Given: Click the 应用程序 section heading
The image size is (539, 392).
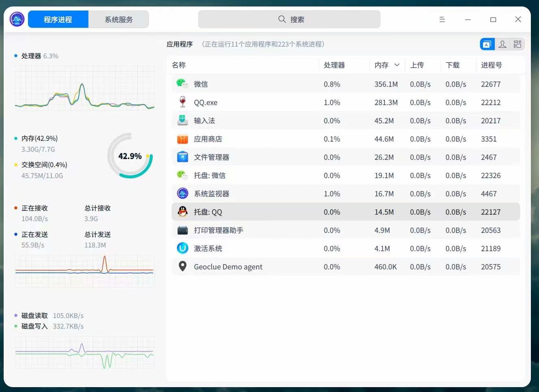Looking at the screenshot, I should click(x=179, y=44).
